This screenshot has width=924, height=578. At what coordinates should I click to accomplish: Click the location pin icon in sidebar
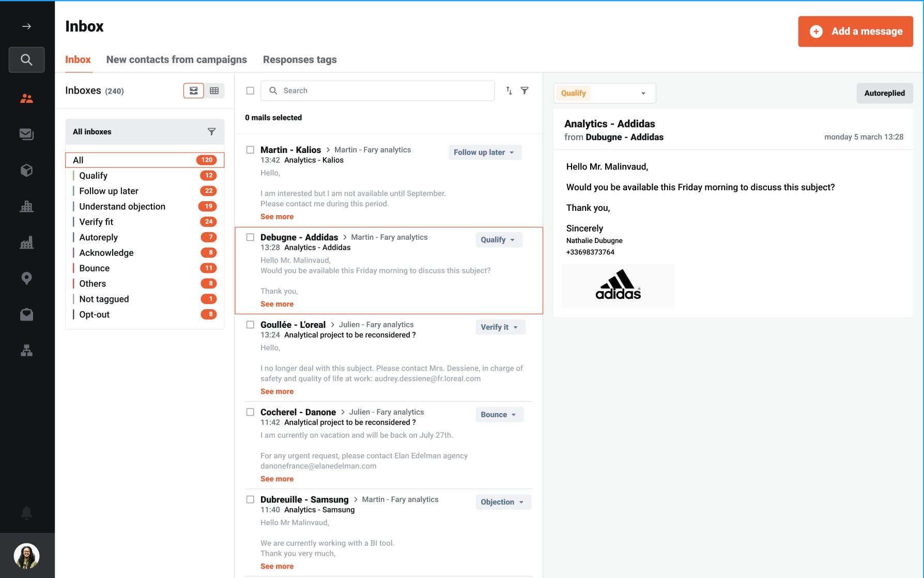click(x=26, y=279)
